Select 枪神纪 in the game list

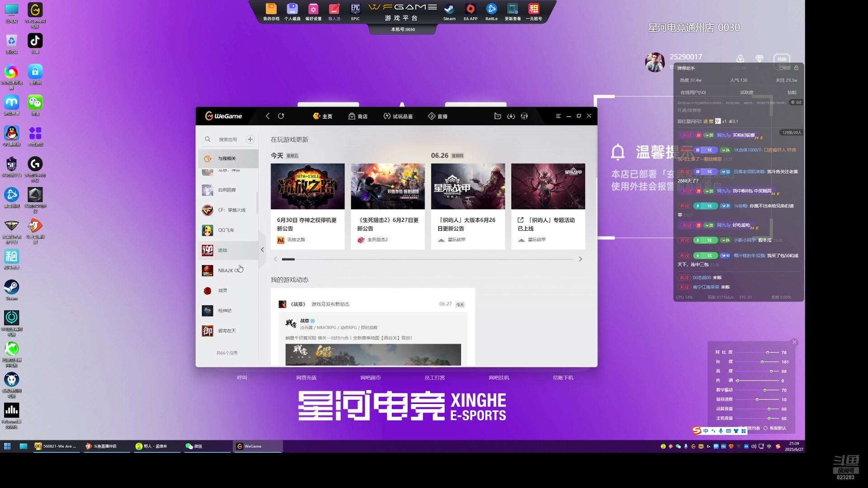[228, 311]
